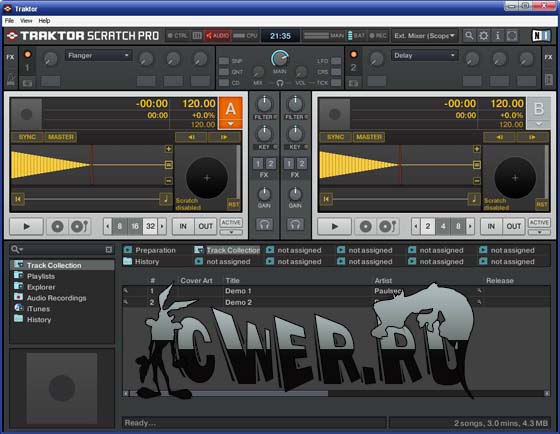Open the search magnifier icon in header
The width and height of the screenshot is (560, 434).
469,36
